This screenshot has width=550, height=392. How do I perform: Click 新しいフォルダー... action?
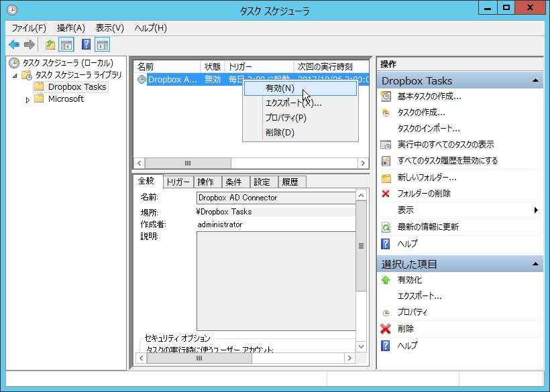(x=427, y=178)
